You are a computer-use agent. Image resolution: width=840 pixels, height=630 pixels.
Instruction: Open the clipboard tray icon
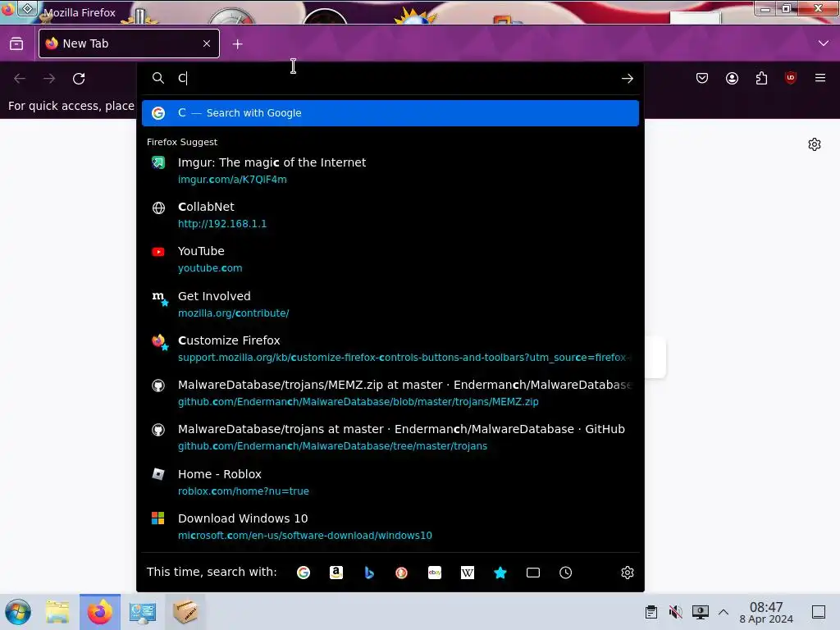(x=651, y=612)
